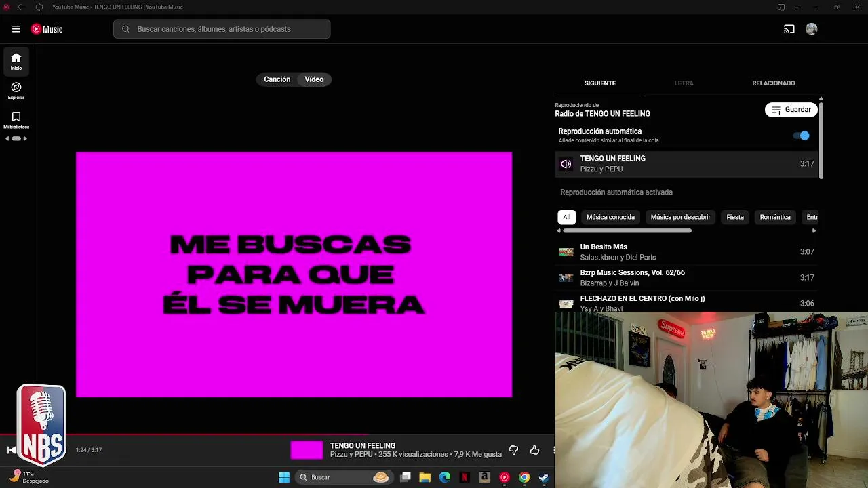Click the elapsed time 1:24 / 3:17
The width and height of the screenshot is (868, 488).
click(89, 450)
